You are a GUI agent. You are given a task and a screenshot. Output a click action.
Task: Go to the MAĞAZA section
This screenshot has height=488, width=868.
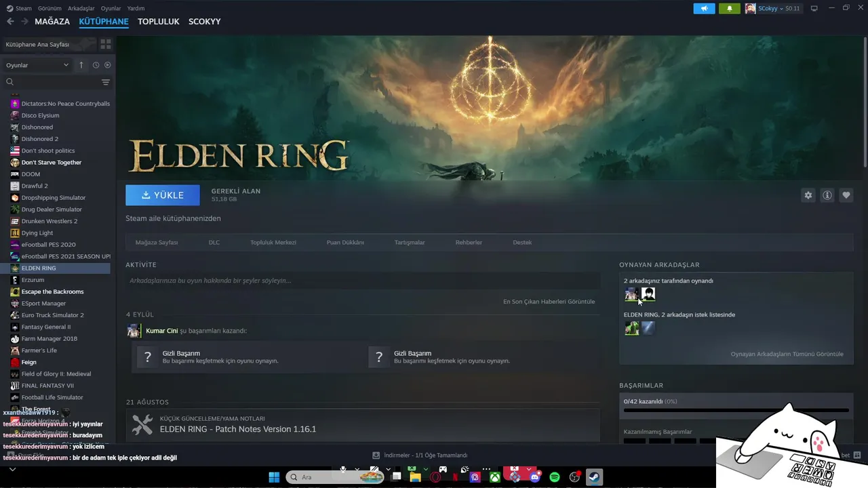click(52, 22)
